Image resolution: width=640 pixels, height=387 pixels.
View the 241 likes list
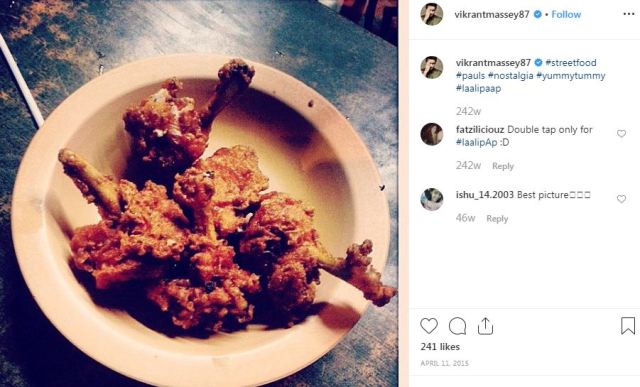point(440,347)
